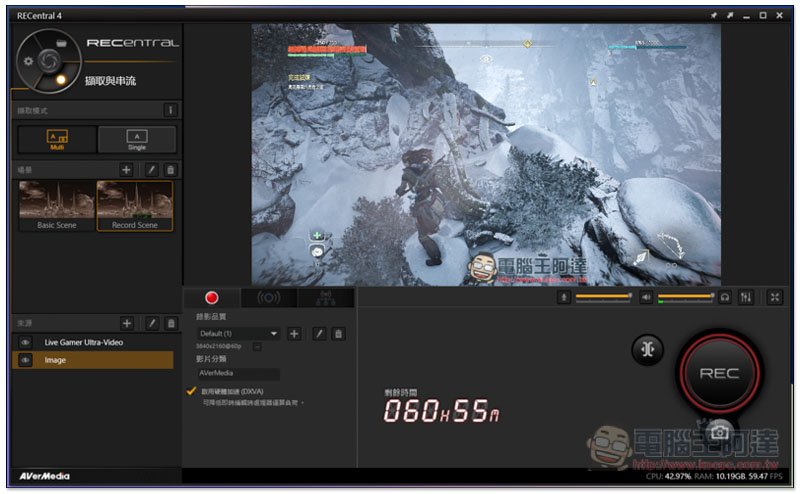The image size is (800, 494).
Task: Switch to the multi-stream network tab
Action: point(326,298)
